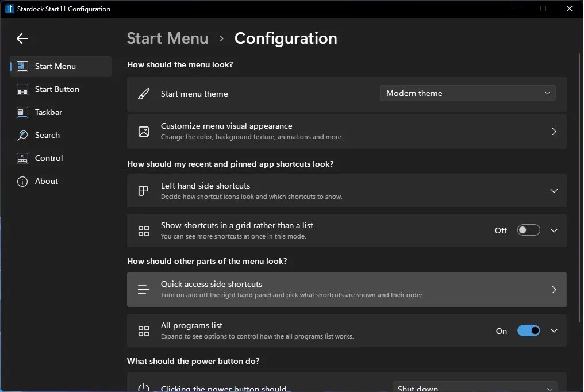Image resolution: width=584 pixels, height=392 pixels.
Task: Select About in the sidebar
Action: click(x=61, y=182)
